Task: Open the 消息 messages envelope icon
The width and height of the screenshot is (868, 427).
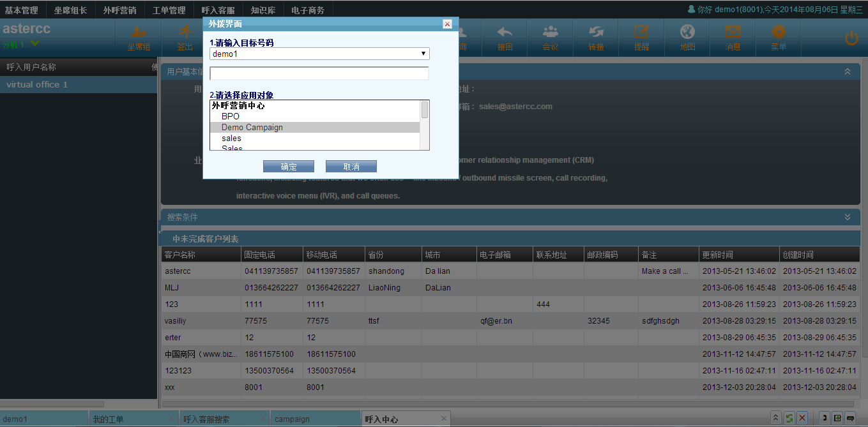Action: (x=733, y=38)
